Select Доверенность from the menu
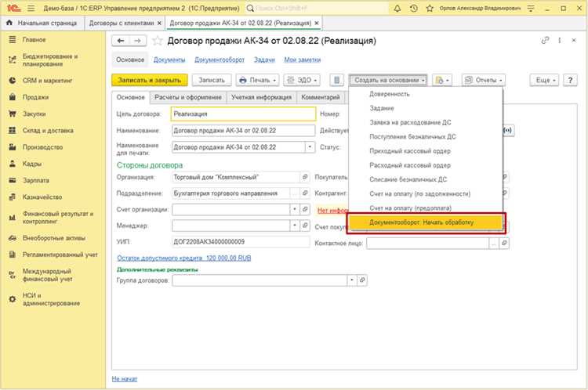 426,94
